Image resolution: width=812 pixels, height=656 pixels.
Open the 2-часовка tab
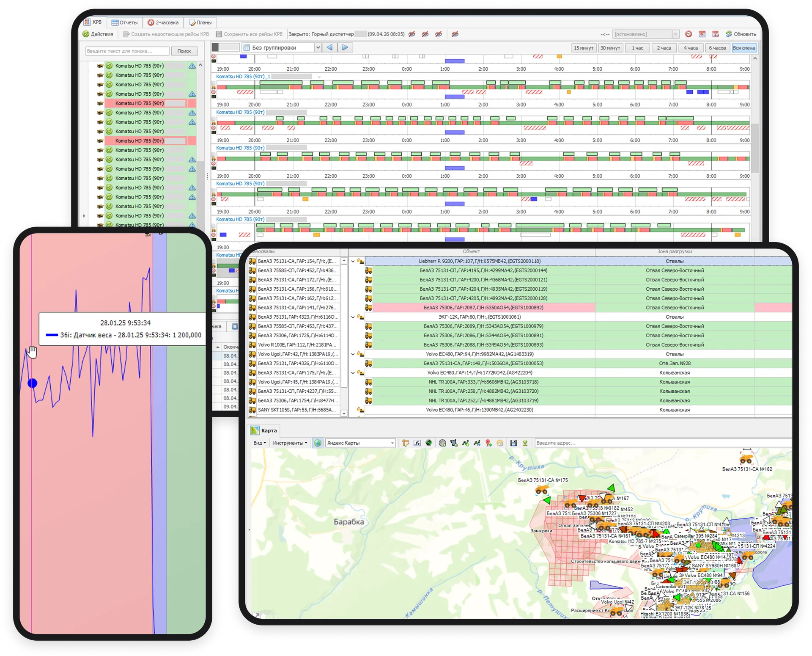coord(163,22)
